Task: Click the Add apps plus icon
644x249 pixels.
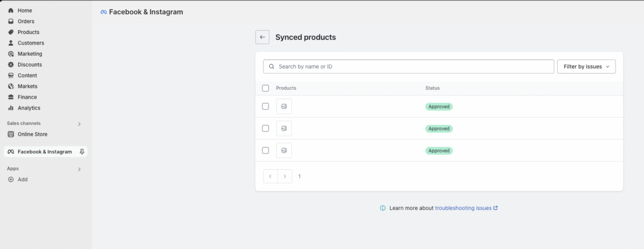Action: tap(11, 180)
